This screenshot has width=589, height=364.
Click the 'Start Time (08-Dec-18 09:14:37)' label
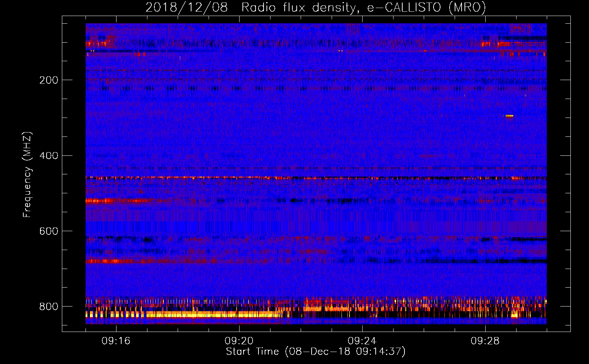tap(316, 352)
